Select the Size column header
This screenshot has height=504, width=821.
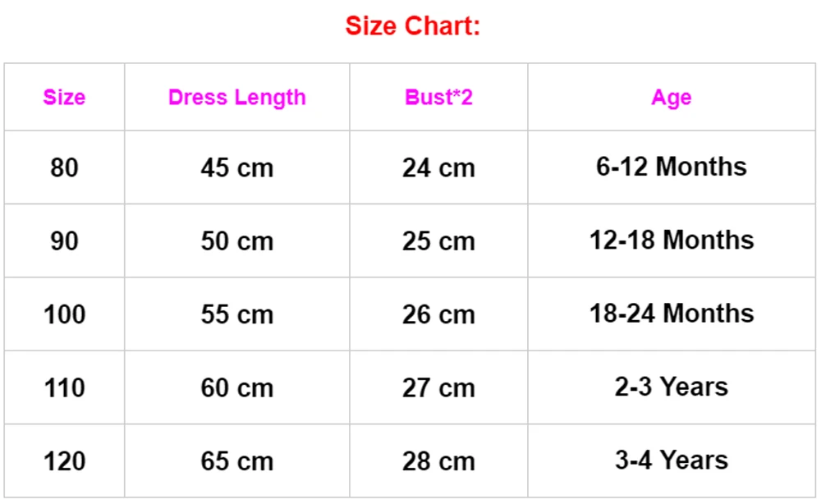click(64, 98)
